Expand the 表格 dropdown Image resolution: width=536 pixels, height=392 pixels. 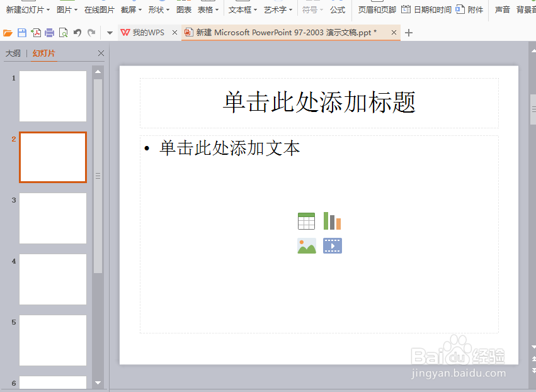(217, 10)
